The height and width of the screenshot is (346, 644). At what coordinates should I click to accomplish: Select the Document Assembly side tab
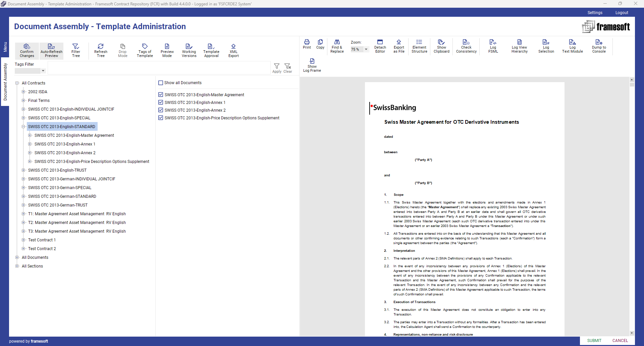[x=5, y=82]
